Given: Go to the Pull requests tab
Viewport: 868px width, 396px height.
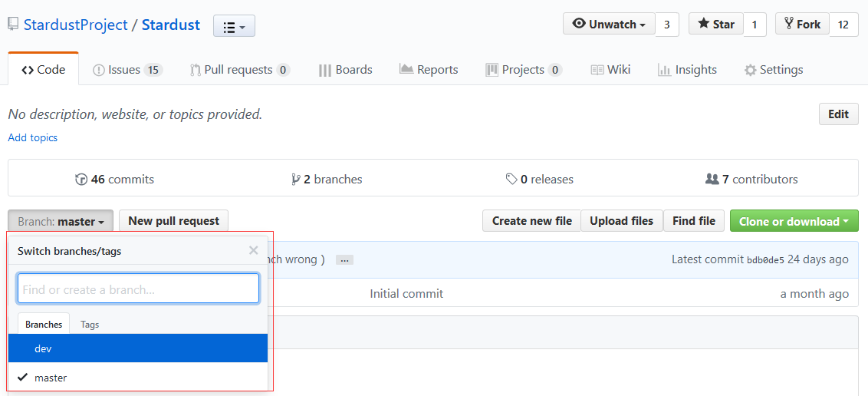Looking at the screenshot, I should [239, 70].
